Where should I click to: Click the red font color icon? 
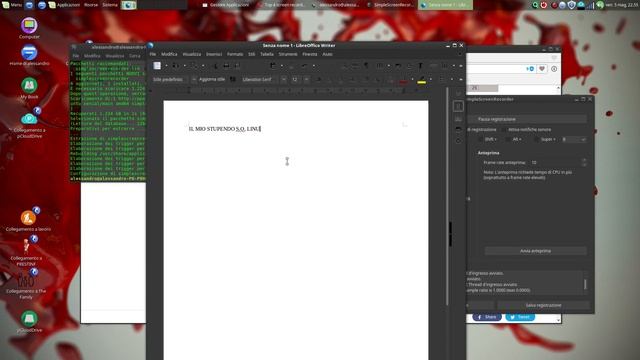point(403,80)
